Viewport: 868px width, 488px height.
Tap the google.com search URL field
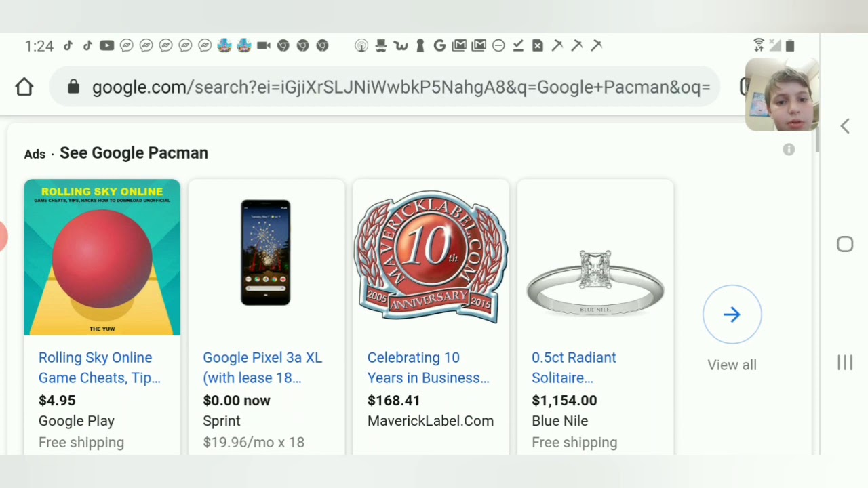point(384,87)
